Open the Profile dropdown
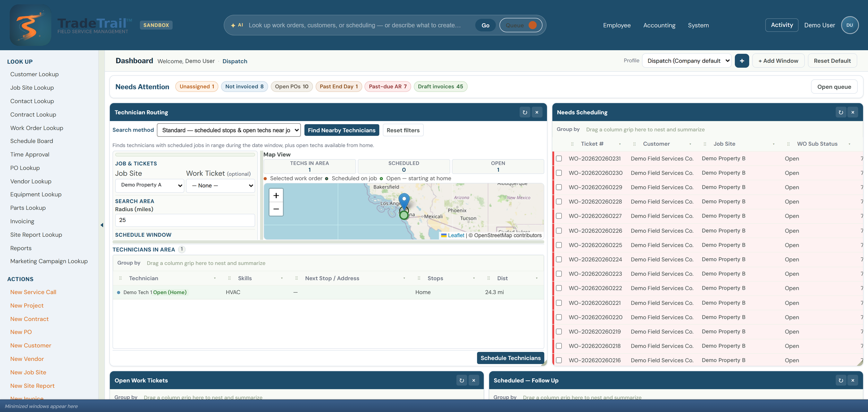 (x=687, y=61)
